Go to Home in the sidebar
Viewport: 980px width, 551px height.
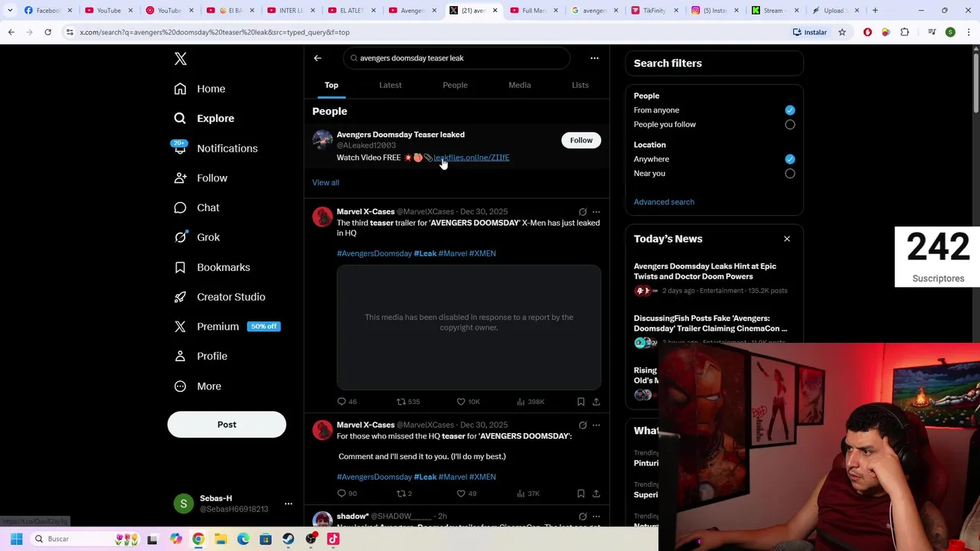[200, 89]
